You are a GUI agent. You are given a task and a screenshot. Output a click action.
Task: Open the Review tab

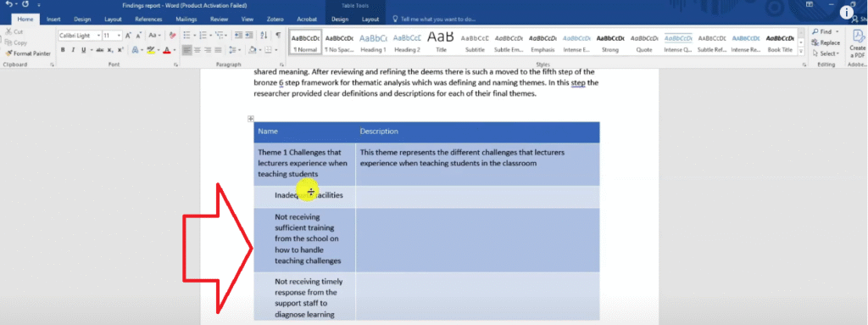219,19
